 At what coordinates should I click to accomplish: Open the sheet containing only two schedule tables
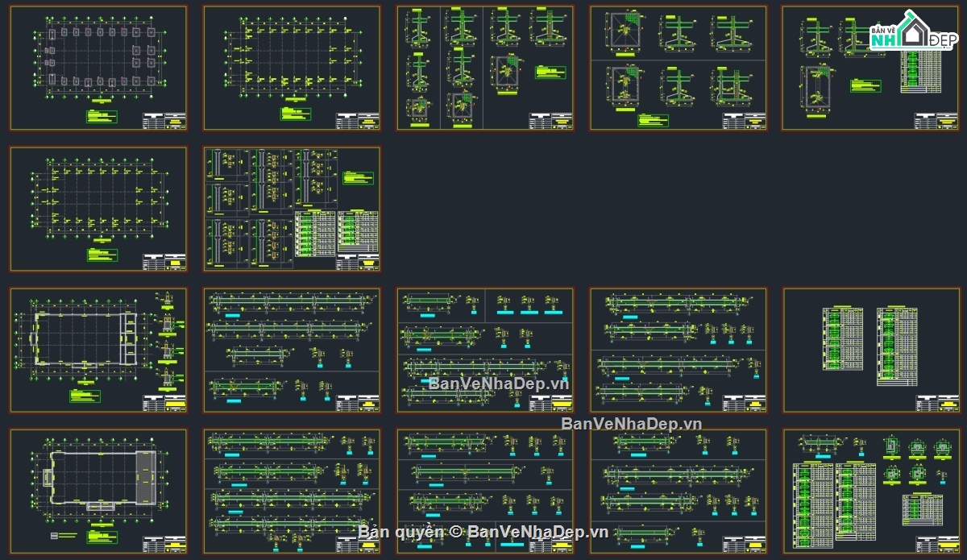[x=871, y=351]
